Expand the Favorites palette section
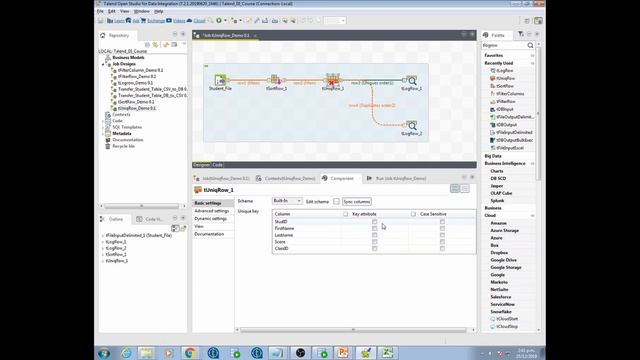The width and height of the screenshot is (640, 360). [532, 56]
